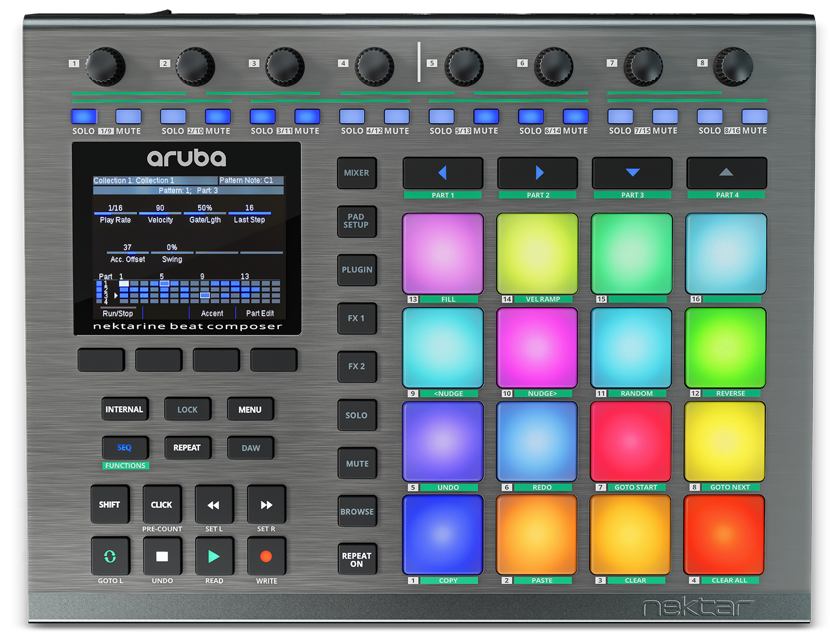The width and height of the screenshot is (840, 644).
Task: Tap the yellow-green pad 14 labeled VEL RAMP
Action: [538, 254]
